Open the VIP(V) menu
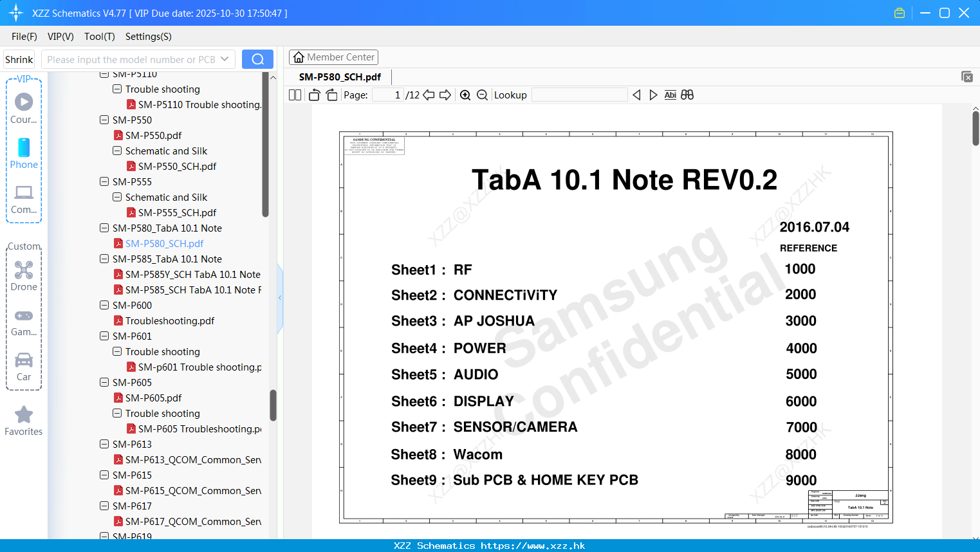The width and height of the screenshot is (980, 552). [x=60, y=37]
